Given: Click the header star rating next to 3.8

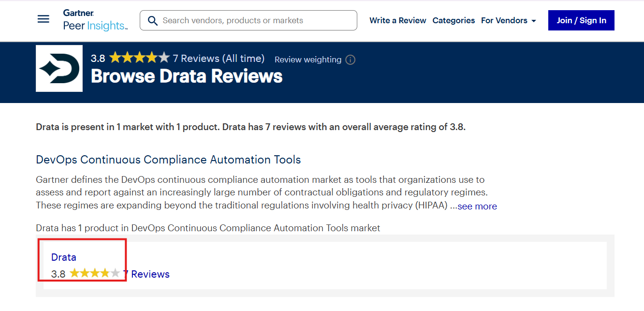Looking at the screenshot, I should [x=139, y=58].
